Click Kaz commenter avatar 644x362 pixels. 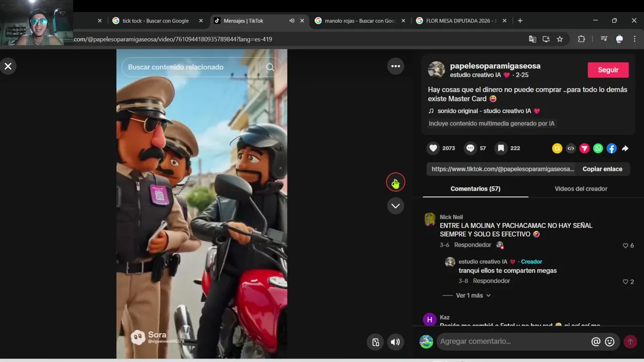coord(430,320)
